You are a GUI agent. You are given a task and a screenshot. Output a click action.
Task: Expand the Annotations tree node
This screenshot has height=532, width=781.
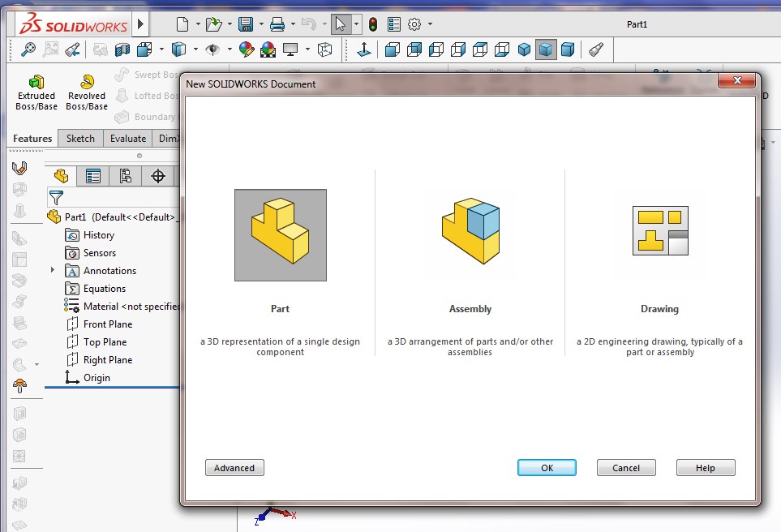pyautogui.click(x=52, y=270)
